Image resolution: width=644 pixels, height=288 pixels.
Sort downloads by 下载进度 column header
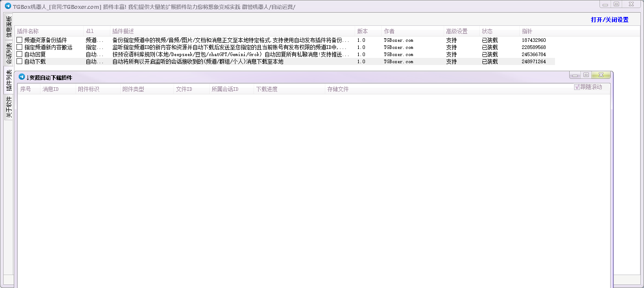click(x=267, y=89)
